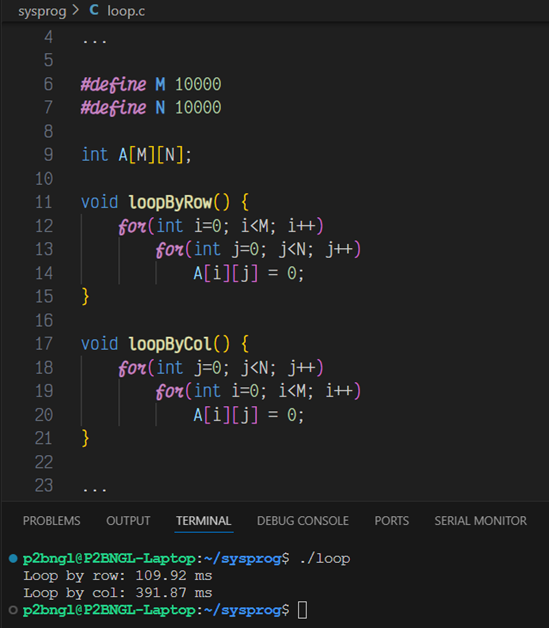Screen dimensions: 549x628
Task: Click 'Loop by col: 391.87 ms' output
Action: 118,593
